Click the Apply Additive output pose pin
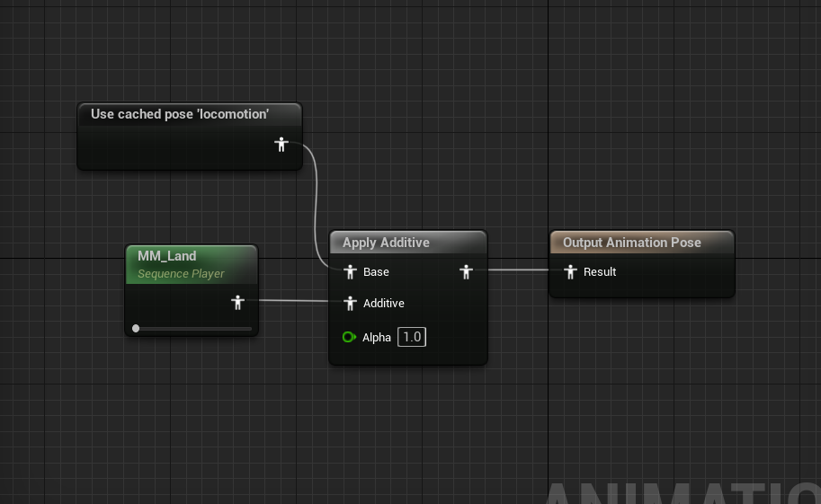The width and height of the screenshot is (821, 504). pos(466,271)
